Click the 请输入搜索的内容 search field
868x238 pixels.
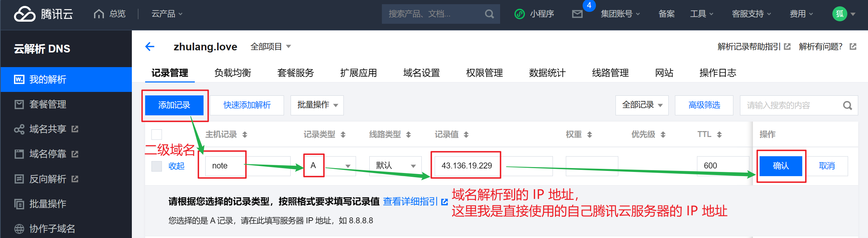799,105
